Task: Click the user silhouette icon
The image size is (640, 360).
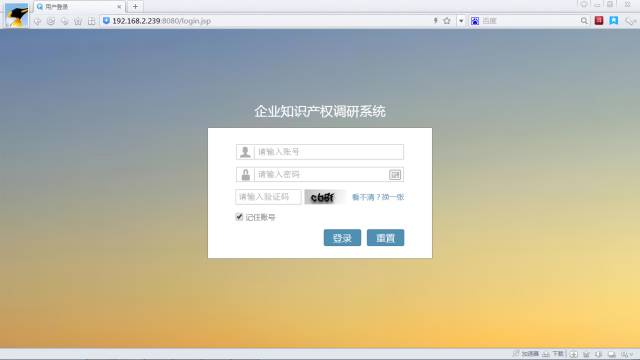Action: pyautogui.click(x=245, y=152)
